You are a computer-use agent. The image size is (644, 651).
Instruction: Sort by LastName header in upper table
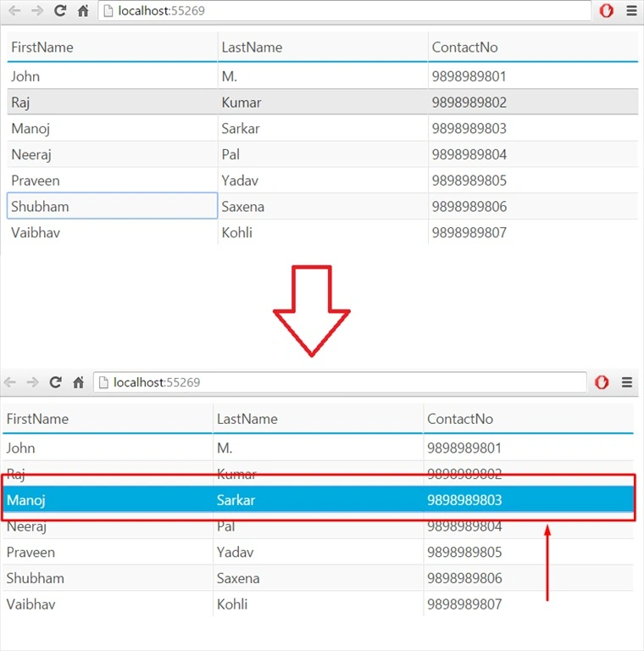tap(323, 47)
